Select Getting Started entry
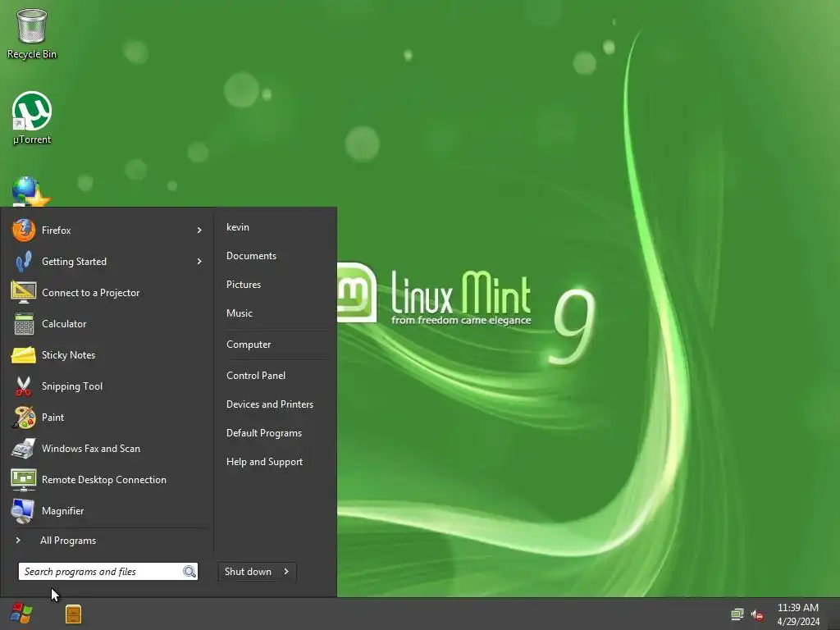 pyautogui.click(x=107, y=262)
